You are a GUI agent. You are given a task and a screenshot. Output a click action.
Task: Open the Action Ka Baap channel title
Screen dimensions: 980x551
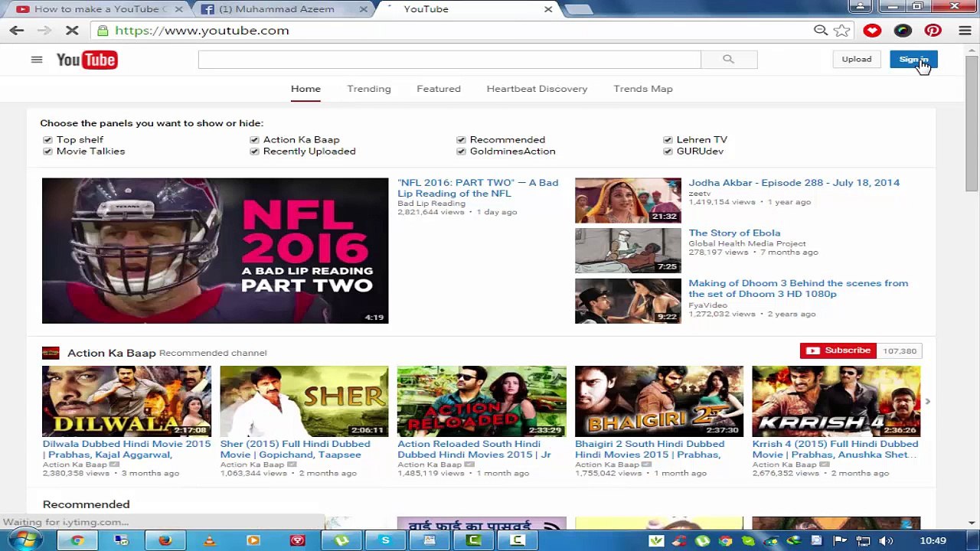coord(111,353)
